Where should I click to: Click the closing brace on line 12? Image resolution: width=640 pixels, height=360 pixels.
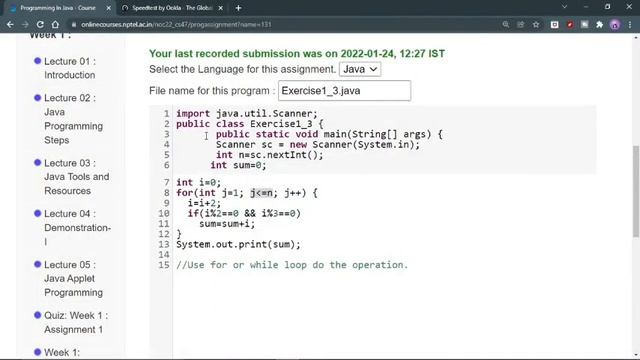tap(179, 234)
